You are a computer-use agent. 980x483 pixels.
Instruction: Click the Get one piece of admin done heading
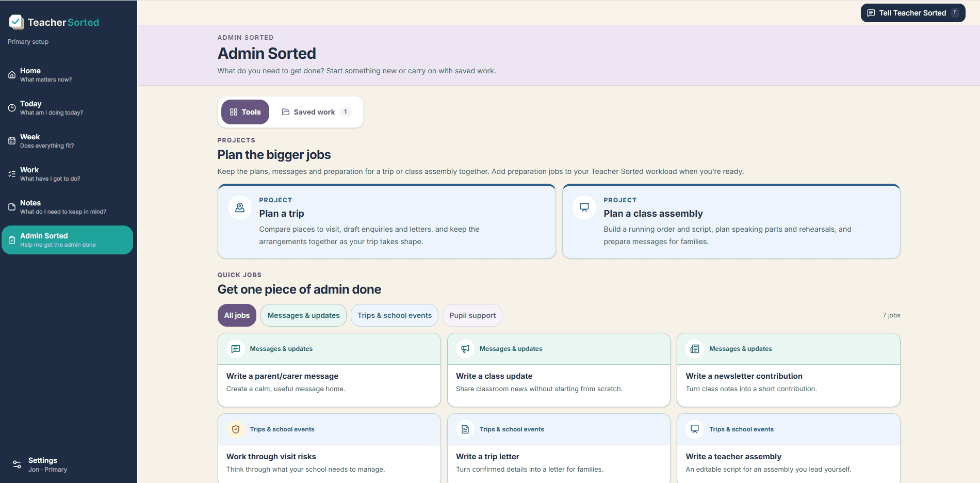point(299,289)
